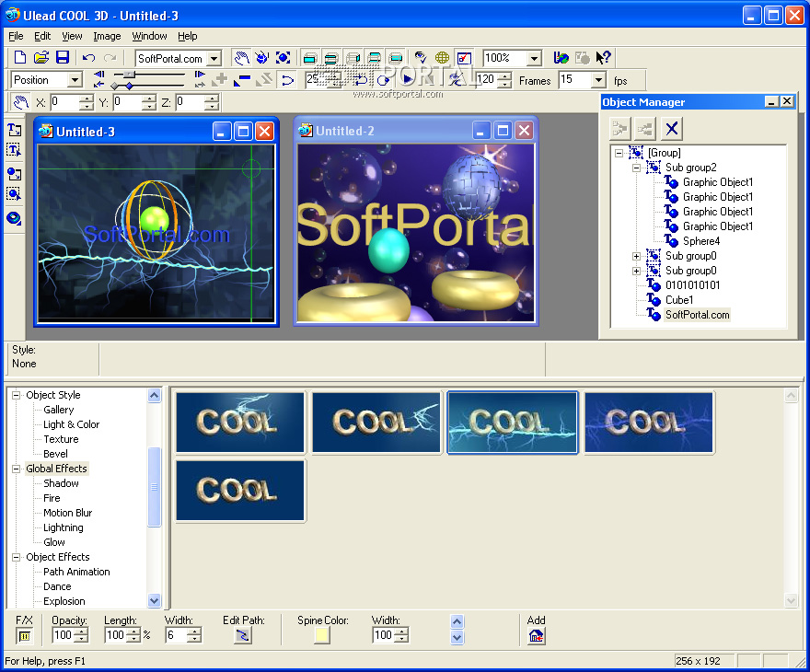810x672 pixels.
Task: Click the Edit Graphics tool in left toolbar
Action: [x=14, y=194]
